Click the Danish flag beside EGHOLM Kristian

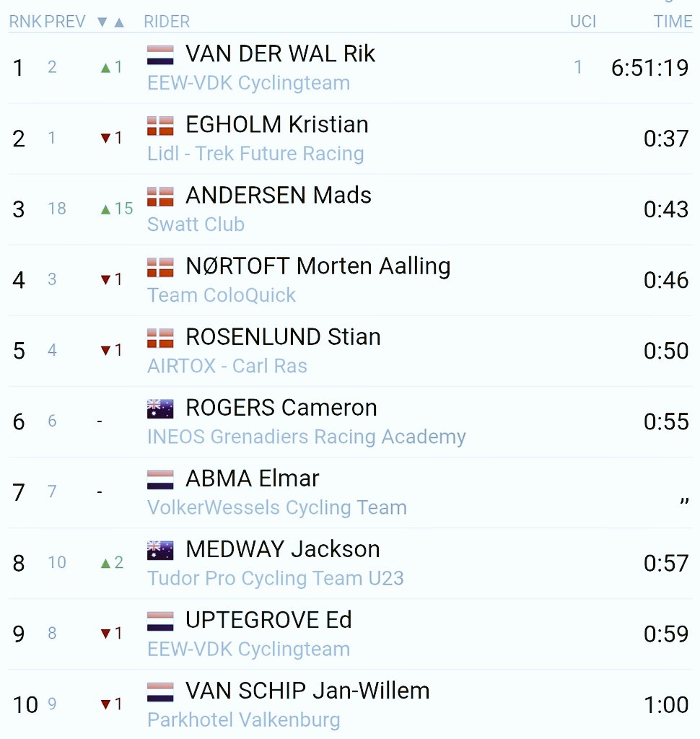pyautogui.click(x=160, y=126)
